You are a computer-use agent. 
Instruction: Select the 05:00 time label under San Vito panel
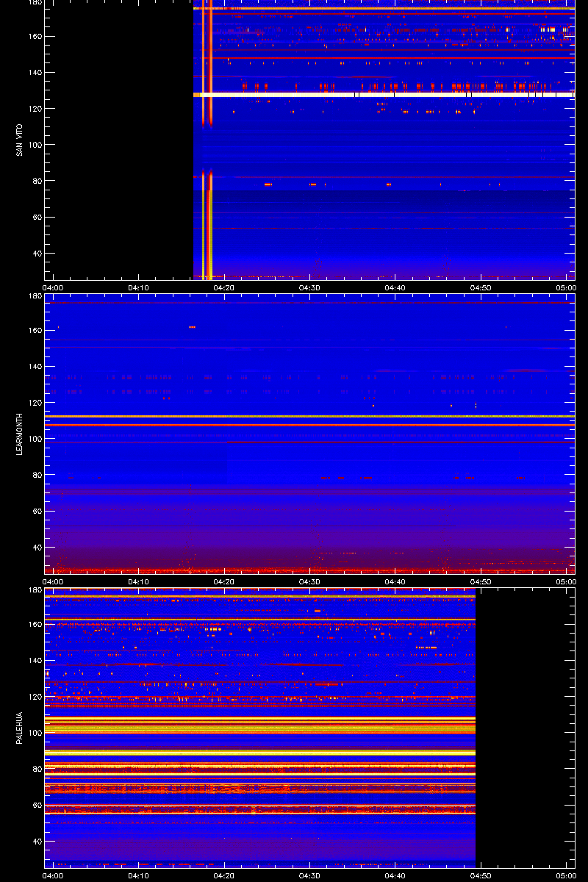point(566,287)
